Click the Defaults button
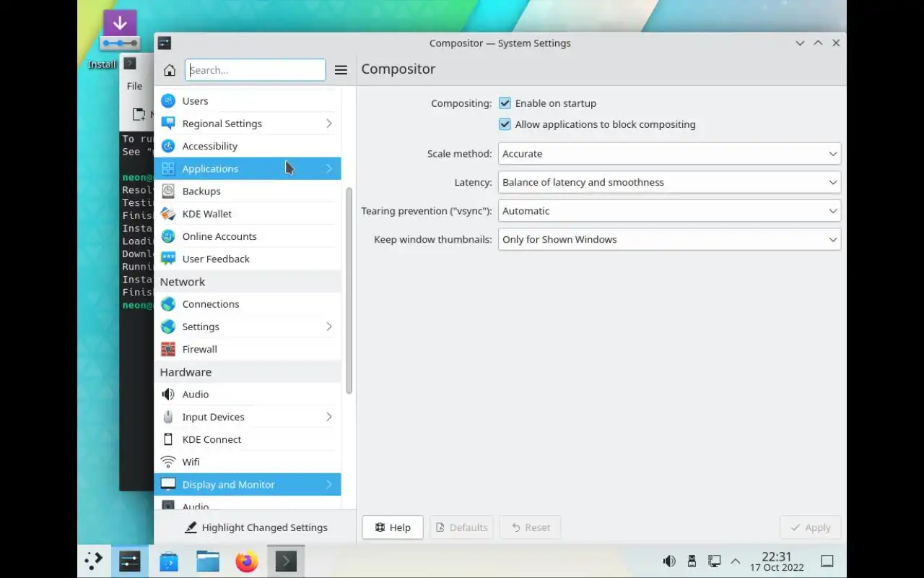The width and height of the screenshot is (924, 578). pos(461,527)
